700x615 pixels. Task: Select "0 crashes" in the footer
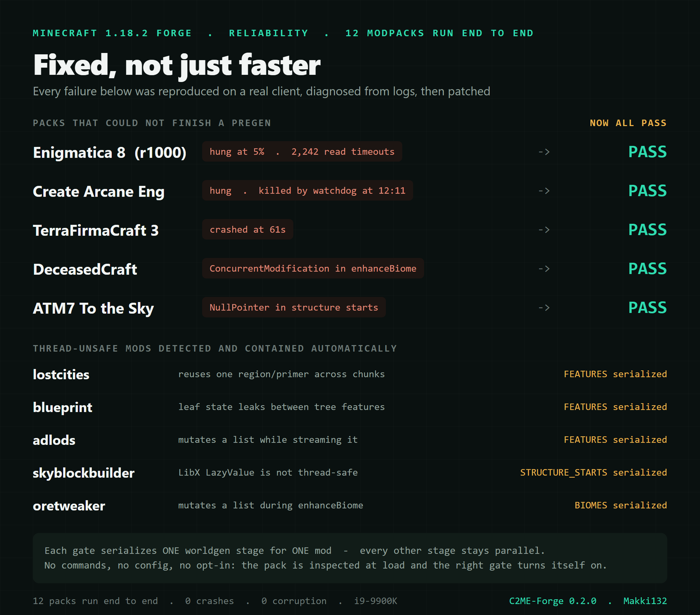click(x=209, y=601)
